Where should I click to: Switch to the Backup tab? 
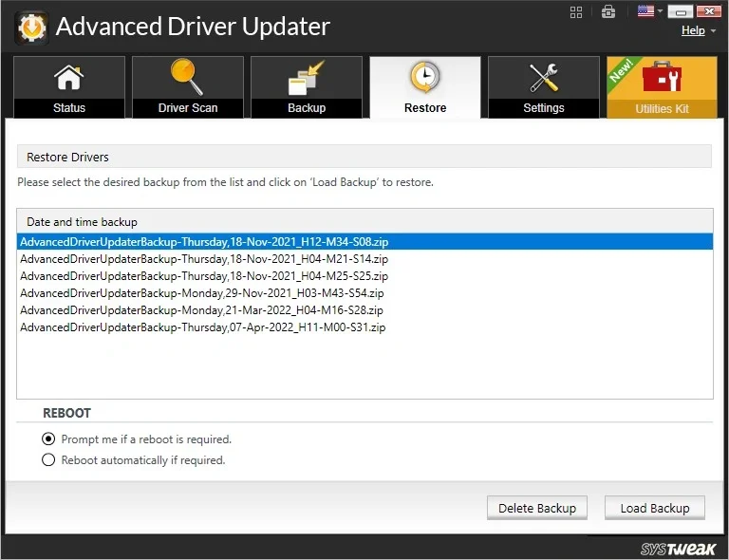click(x=307, y=87)
